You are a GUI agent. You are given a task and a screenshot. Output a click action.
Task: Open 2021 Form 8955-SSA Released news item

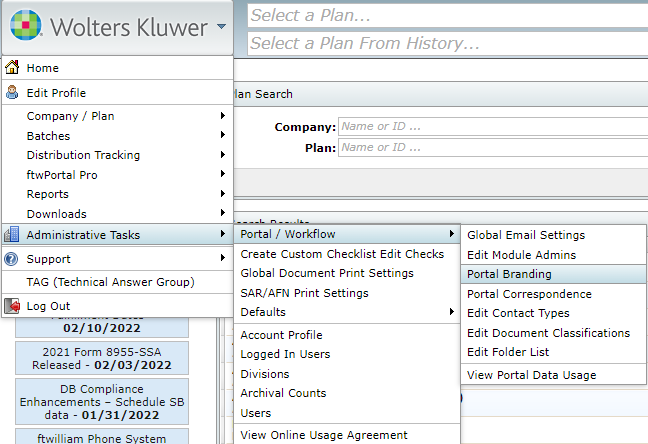[x=102, y=358]
